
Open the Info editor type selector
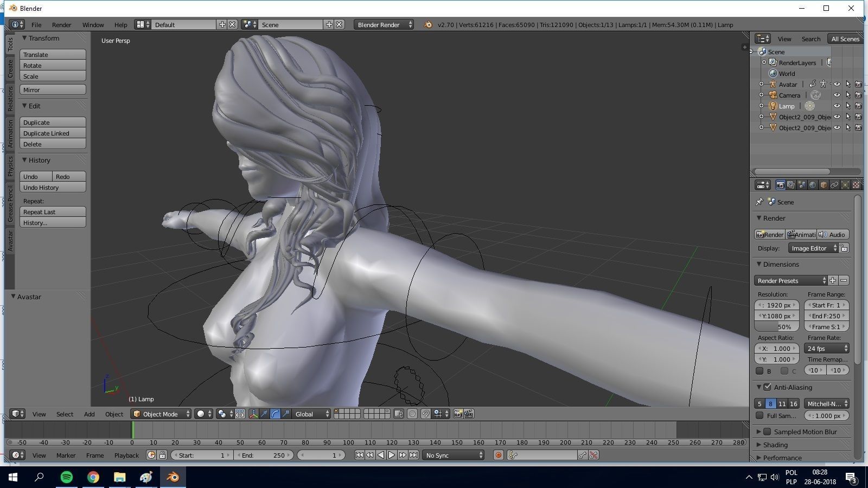(17, 24)
